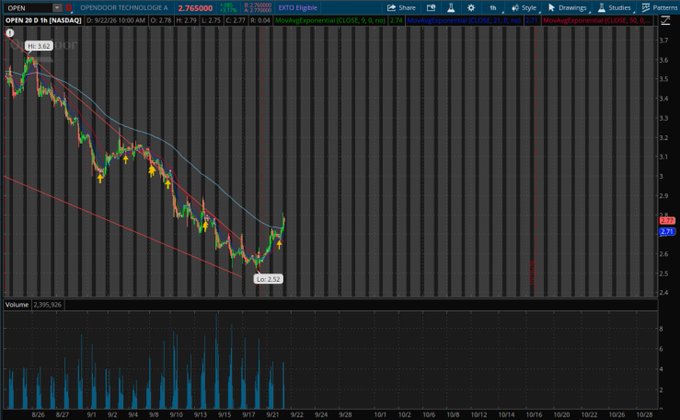Click the OPEN 20 D 1h [NASDAQ] header
Screen dimensions: 680x420
[x=43, y=20]
